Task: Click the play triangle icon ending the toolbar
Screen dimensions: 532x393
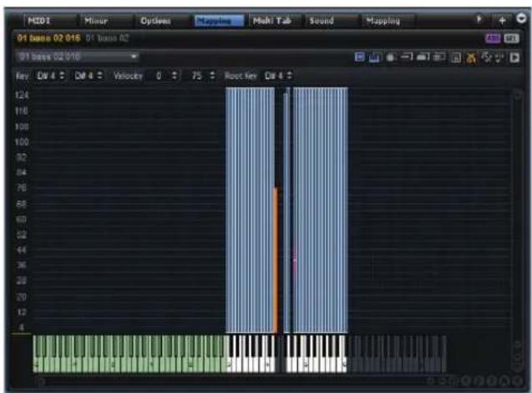Action: [x=514, y=58]
